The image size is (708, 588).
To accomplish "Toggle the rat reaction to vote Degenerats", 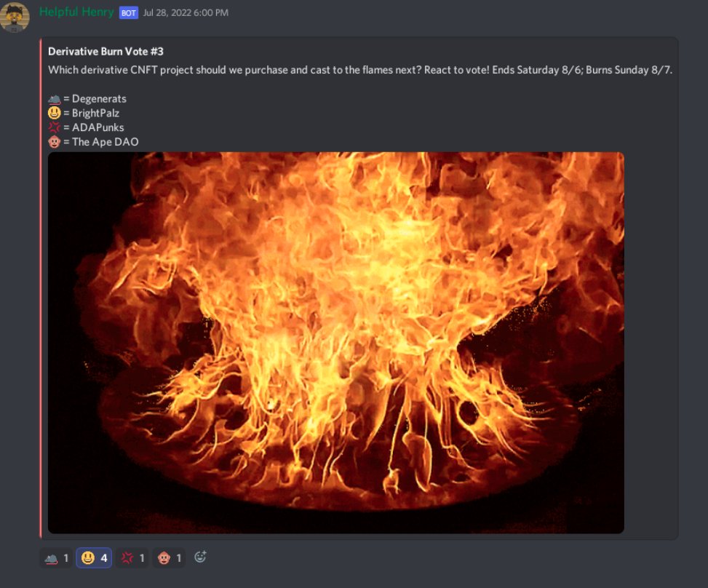I will pos(57,557).
